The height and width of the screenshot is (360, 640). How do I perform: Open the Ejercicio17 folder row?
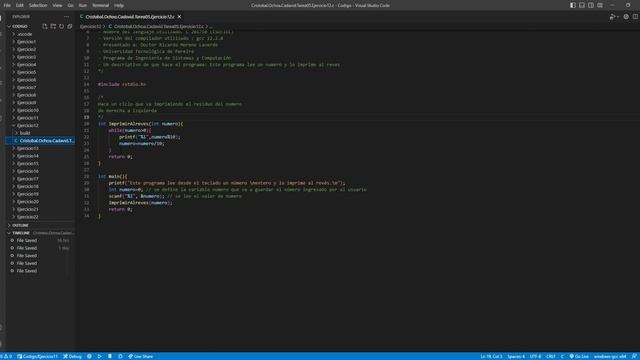[x=41, y=179]
